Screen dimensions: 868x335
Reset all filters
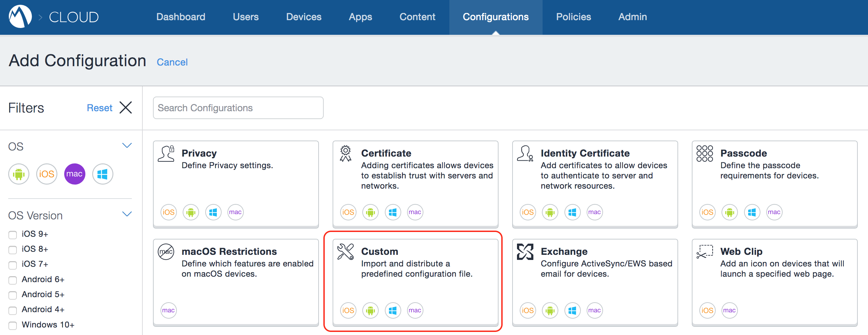99,108
